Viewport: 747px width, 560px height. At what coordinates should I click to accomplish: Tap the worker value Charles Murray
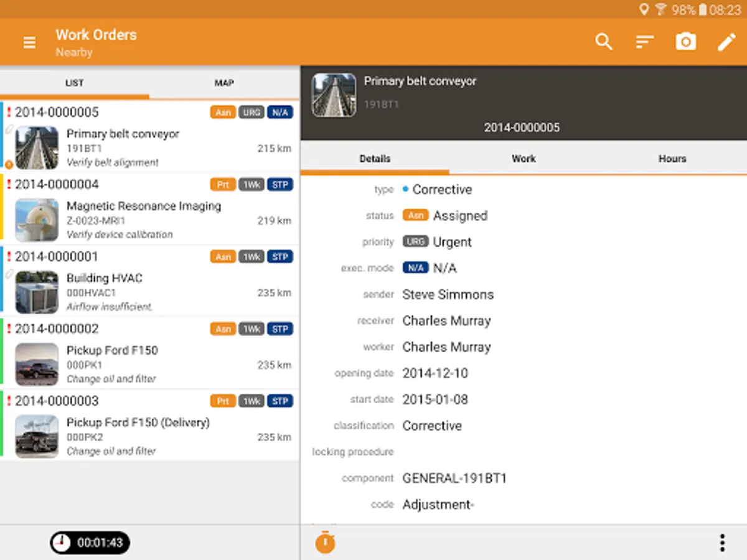pyautogui.click(x=447, y=347)
